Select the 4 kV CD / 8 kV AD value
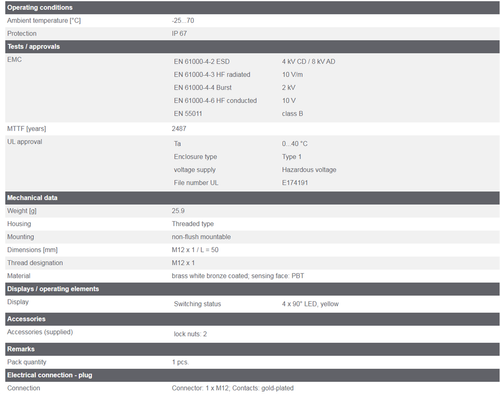 click(308, 62)
